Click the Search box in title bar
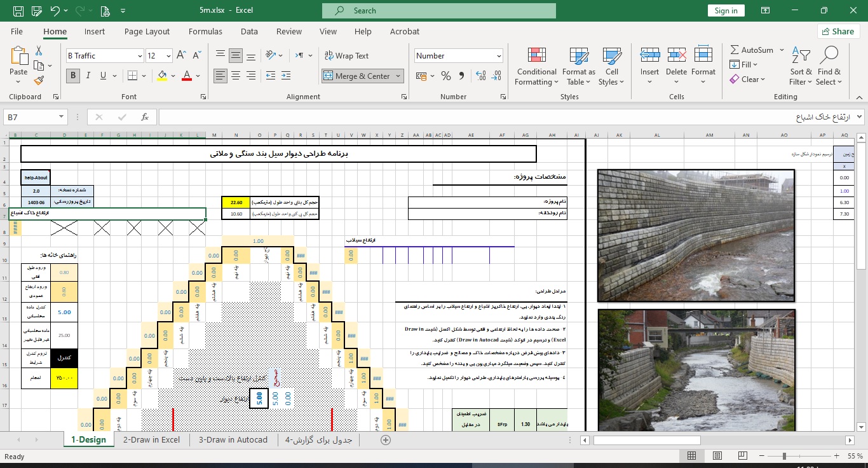The height and width of the screenshot is (468, 868). (439, 11)
